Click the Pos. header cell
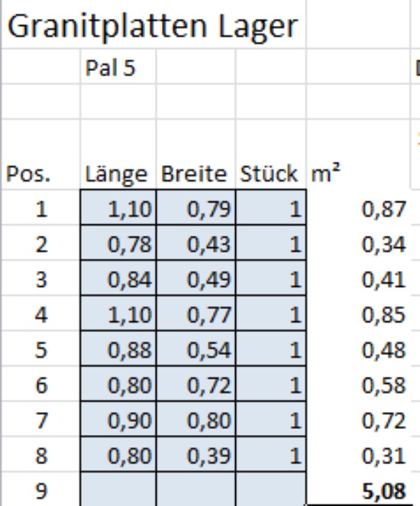420x506 pixels. click(x=41, y=155)
